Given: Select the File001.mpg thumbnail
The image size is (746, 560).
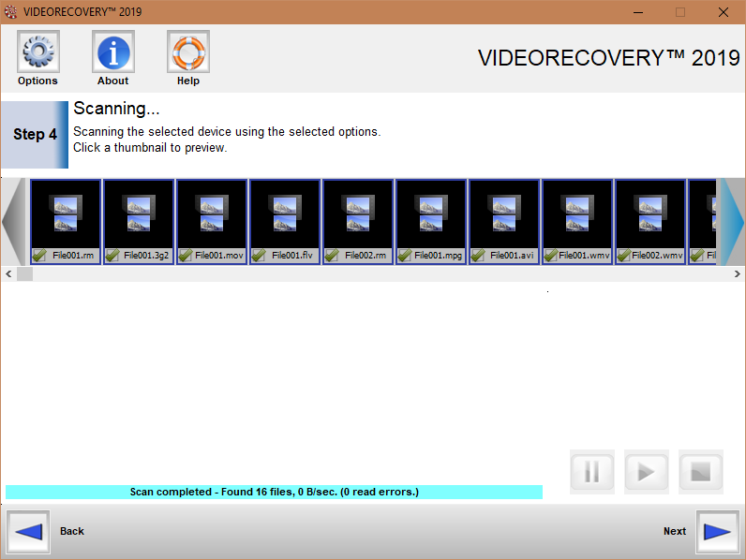Looking at the screenshot, I should pyautogui.click(x=431, y=214).
